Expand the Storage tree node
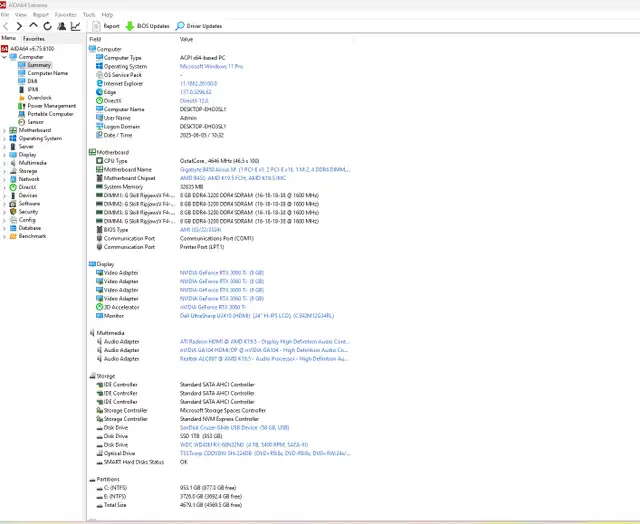This screenshot has height=524, width=640. (x=4, y=171)
